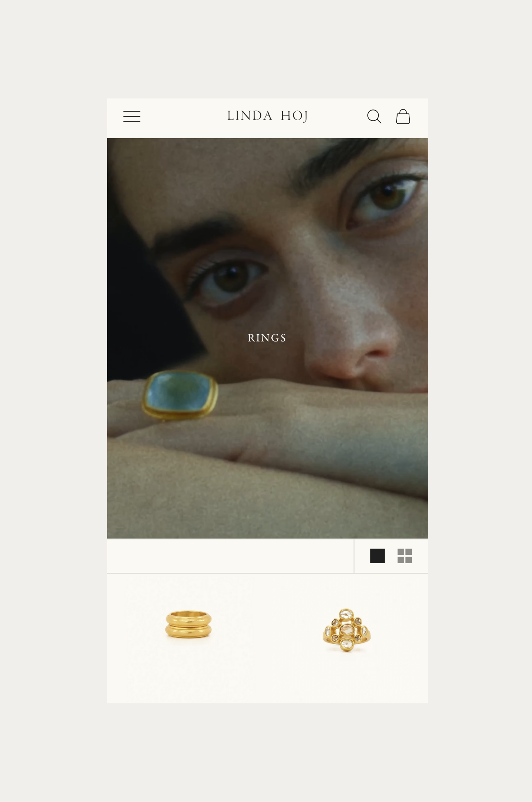Viewport: 532px width, 802px height.
Task: Open search with the magnifier icon
Action: click(374, 117)
